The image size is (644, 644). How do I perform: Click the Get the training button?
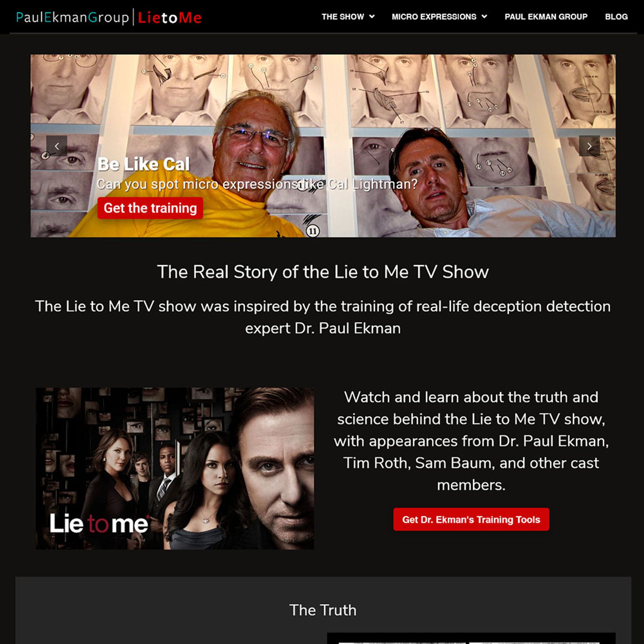click(x=150, y=208)
